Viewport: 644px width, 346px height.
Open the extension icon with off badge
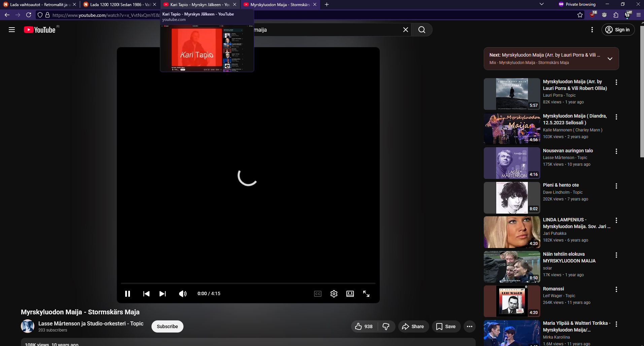coord(628,14)
